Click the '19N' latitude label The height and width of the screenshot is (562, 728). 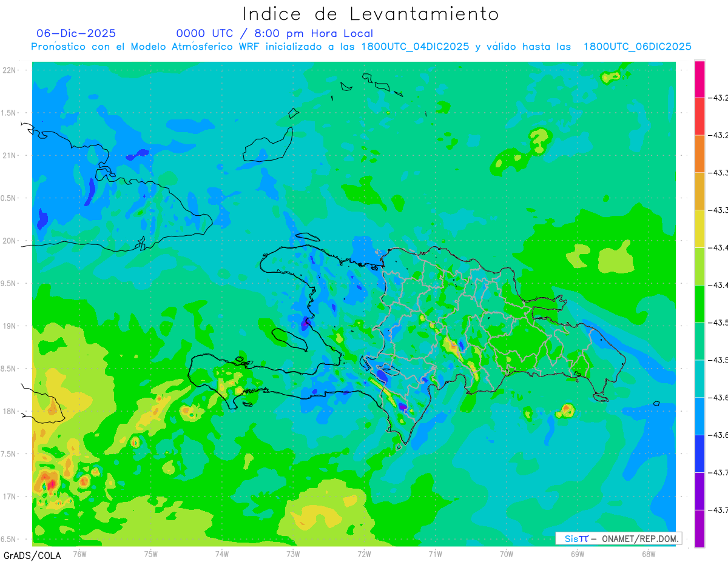click(x=10, y=326)
